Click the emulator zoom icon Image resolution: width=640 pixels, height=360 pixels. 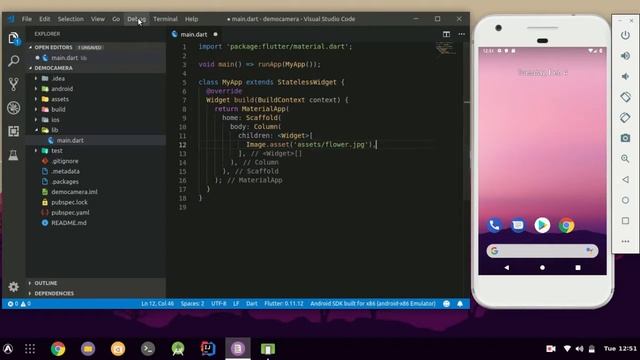(x=625, y=159)
